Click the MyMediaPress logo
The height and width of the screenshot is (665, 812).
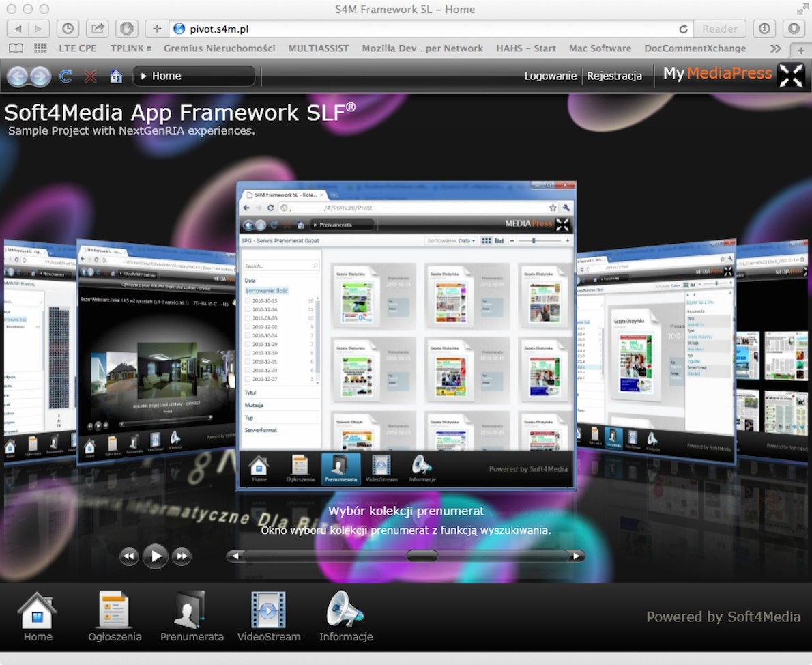(x=718, y=74)
